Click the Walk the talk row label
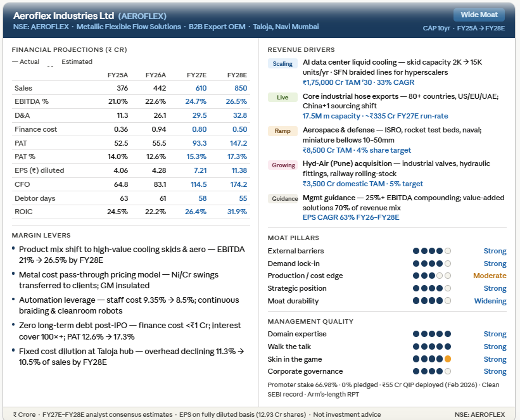Image resolution: width=520 pixels, height=420 pixels. (289, 347)
